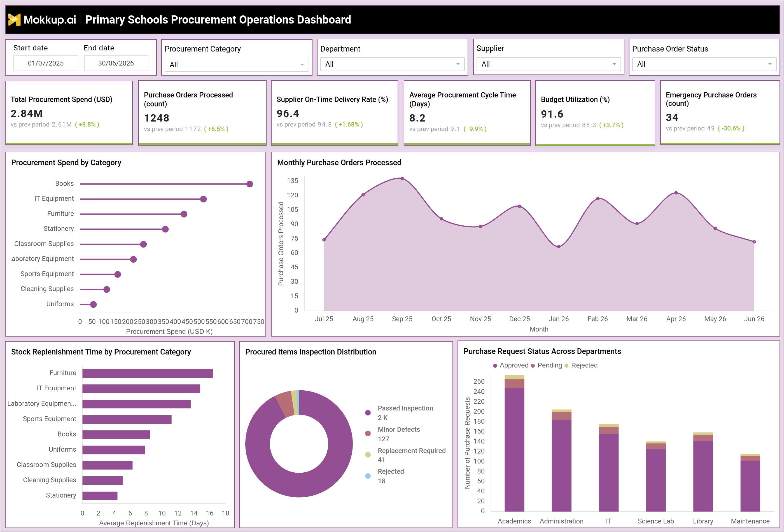This screenshot has height=532, width=784.
Task: Click the On-Time Delivery Rate value 96.4
Action: 288,114
